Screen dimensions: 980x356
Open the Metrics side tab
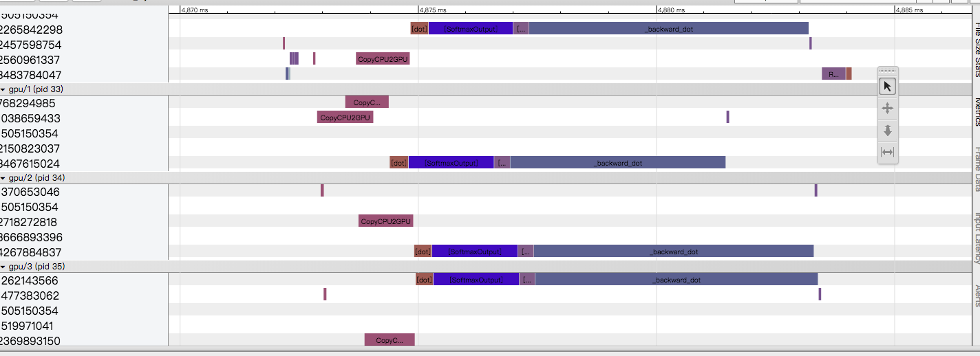(976, 111)
